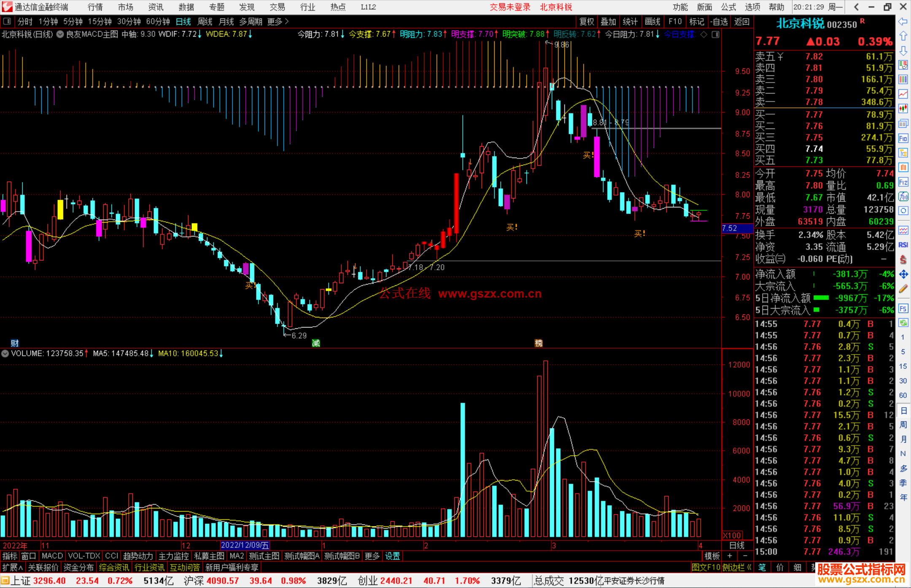Open the 交易 menu

pyautogui.click(x=278, y=7)
